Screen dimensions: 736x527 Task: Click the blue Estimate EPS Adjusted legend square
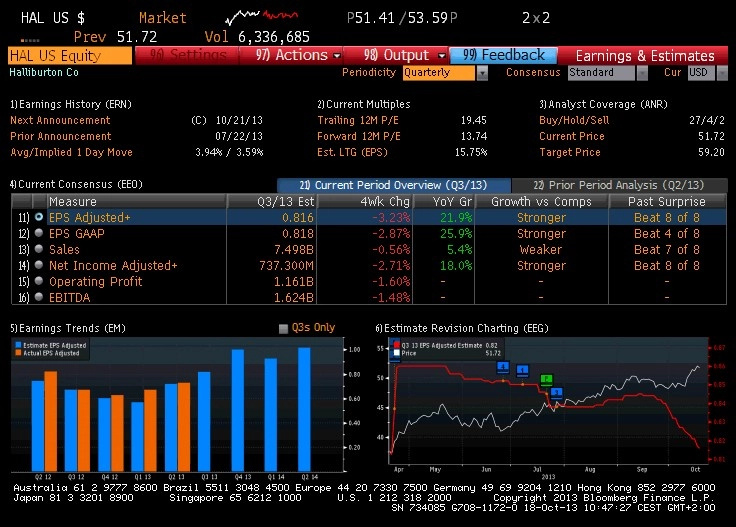(18, 345)
